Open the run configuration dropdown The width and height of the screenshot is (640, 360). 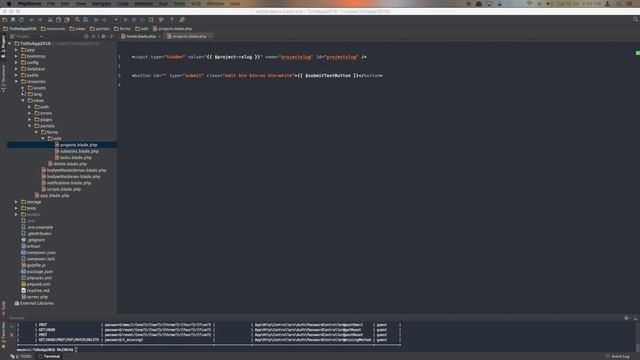(x=116, y=20)
